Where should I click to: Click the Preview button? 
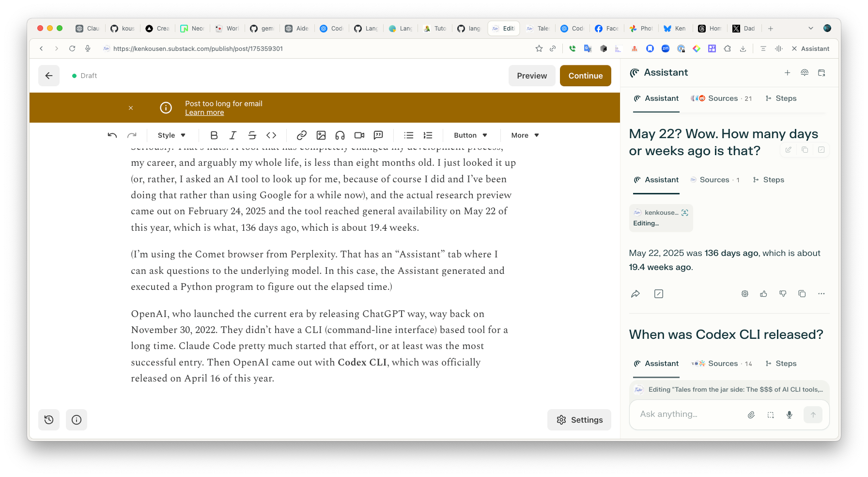tap(532, 76)
